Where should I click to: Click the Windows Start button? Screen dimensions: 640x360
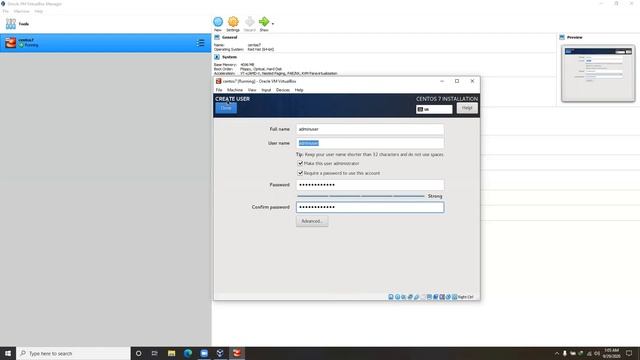coord(8,353)
